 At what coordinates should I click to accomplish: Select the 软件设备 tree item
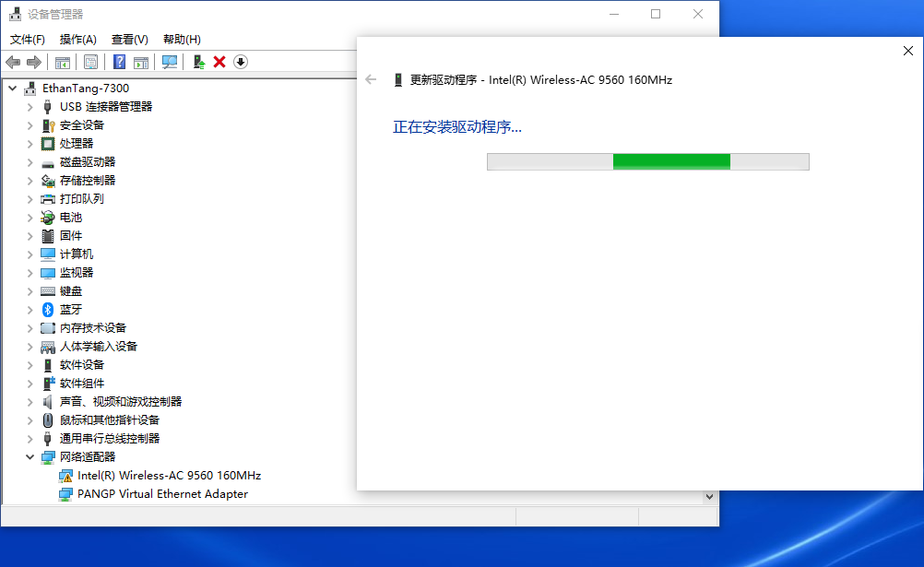(x=82, y=365)
